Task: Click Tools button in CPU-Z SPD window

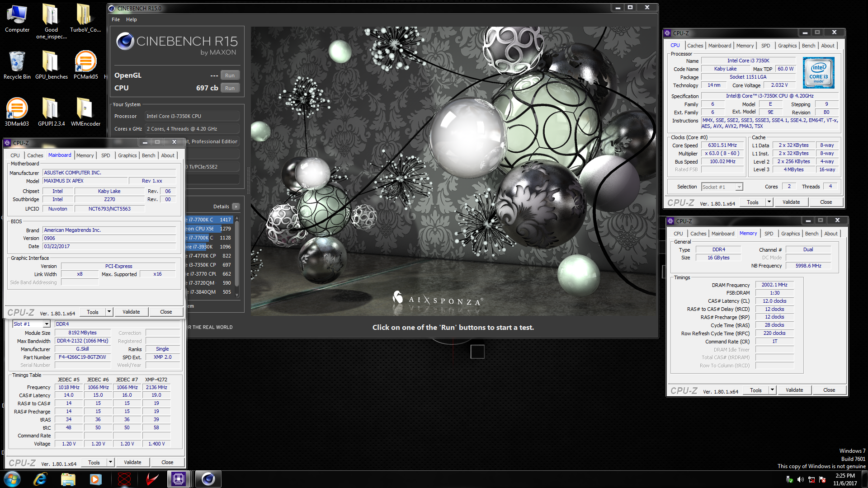Action: [94, 462]
